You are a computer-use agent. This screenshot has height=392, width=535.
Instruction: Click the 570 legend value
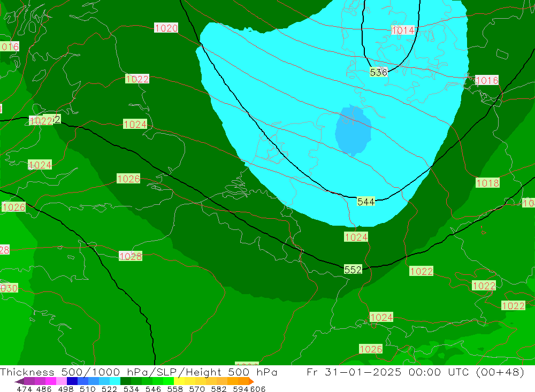(x=197, y=389)
